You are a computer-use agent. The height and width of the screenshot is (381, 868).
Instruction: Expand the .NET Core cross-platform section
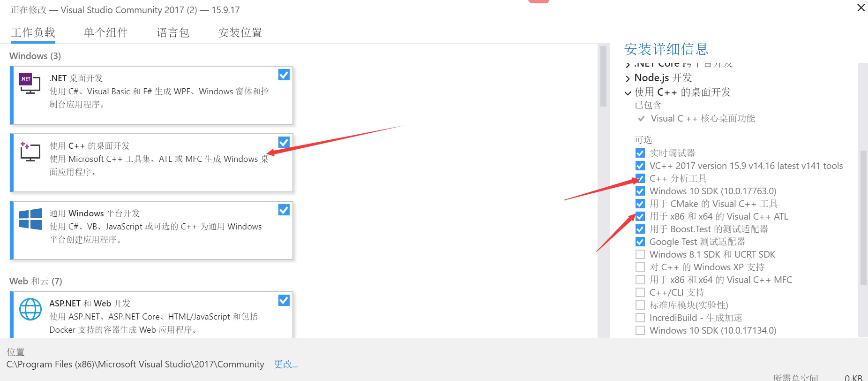[628, 65]
